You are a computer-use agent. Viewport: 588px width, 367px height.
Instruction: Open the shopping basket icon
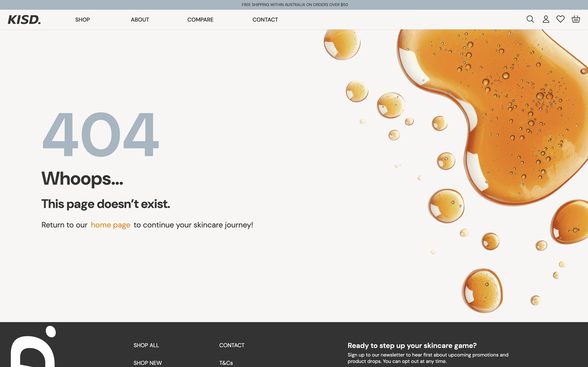tap(576, 19)
